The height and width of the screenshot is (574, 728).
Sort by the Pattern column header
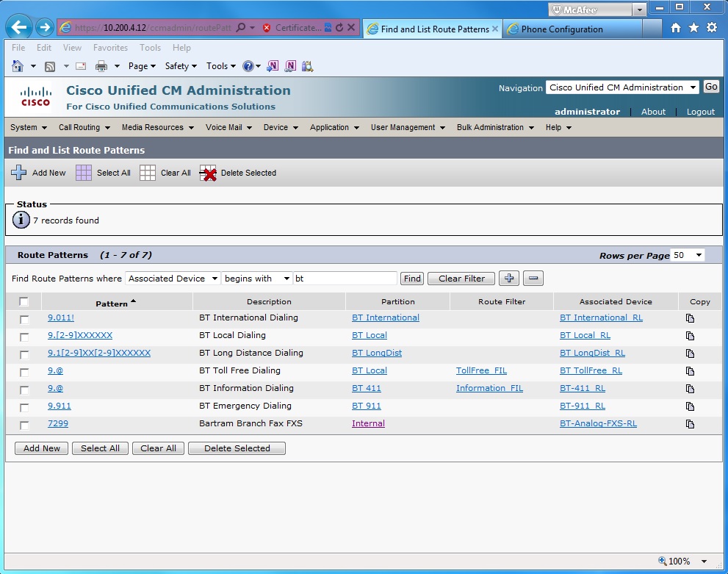(115, 304)
